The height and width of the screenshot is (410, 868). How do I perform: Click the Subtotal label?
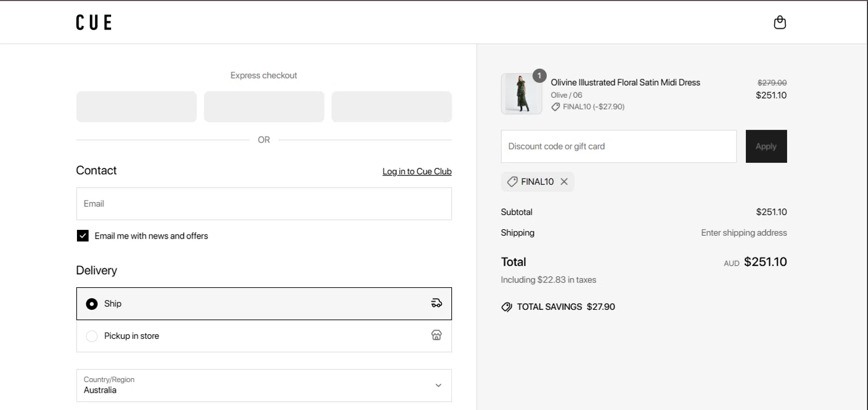(517, 212)
